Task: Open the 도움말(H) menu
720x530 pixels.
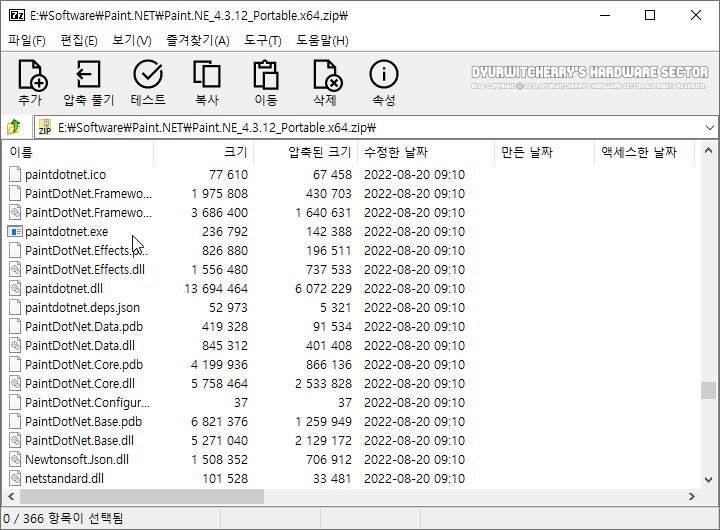Action: (322, 40)
